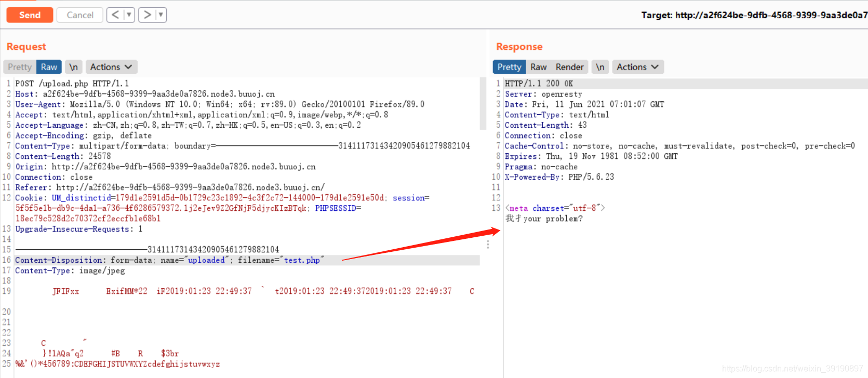Click the name "uploaded" parameter value
This screenshot has height=378, width=868.
point(206,260)
